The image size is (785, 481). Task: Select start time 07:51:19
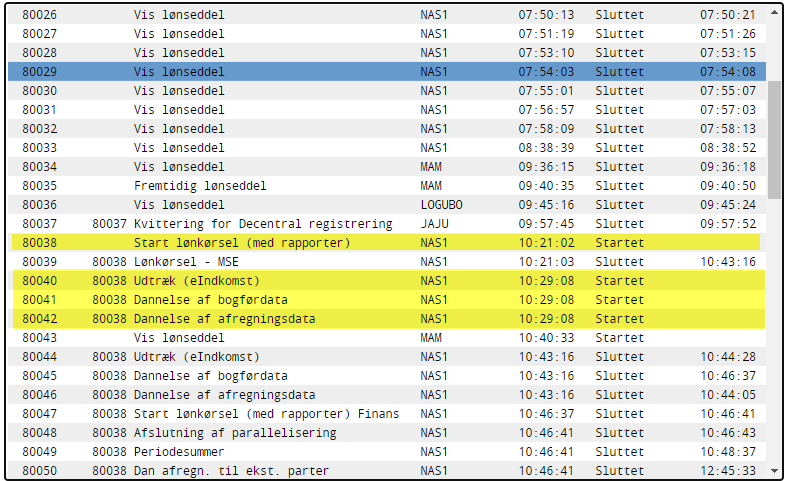(546, 34)
